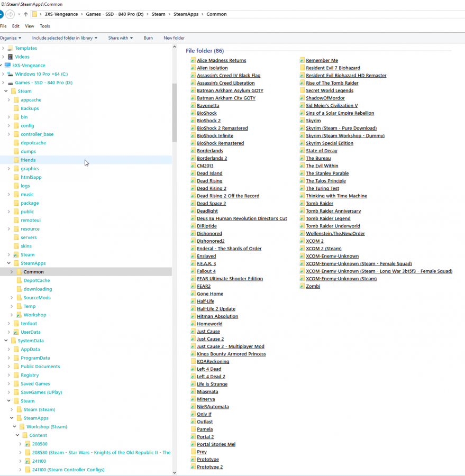Image resolution: width=465 pixels, height=476 pixels.
Task: Click the KOAReckoning folder icon
Action: coord(193,362)
